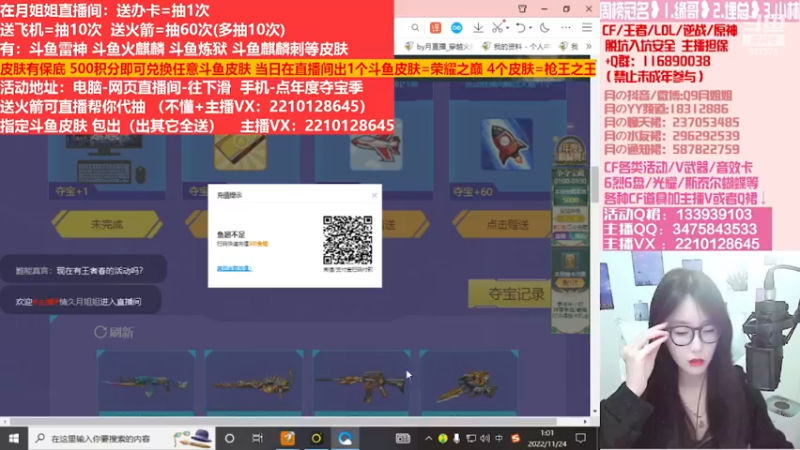Click the blue recharge link in dialog
The image size is (800, 450).
tap(234, 268)
